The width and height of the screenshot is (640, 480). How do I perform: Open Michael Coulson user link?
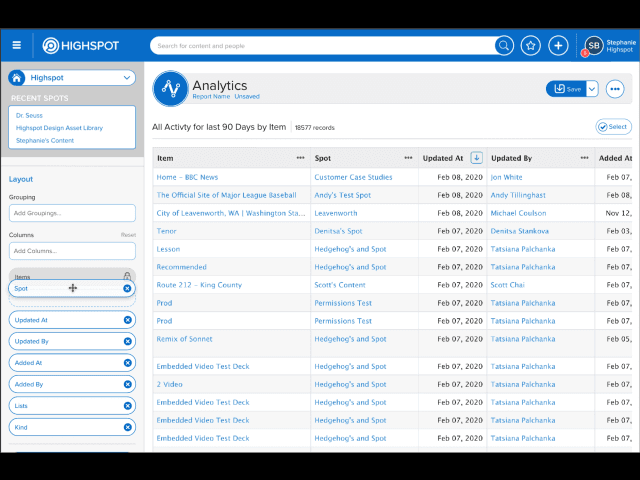pos(518,213)
